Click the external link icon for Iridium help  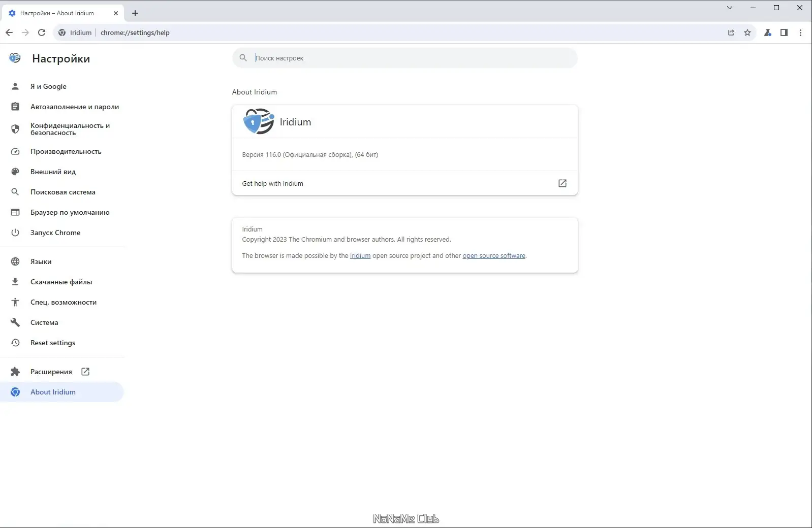click(x=563, y=183)
